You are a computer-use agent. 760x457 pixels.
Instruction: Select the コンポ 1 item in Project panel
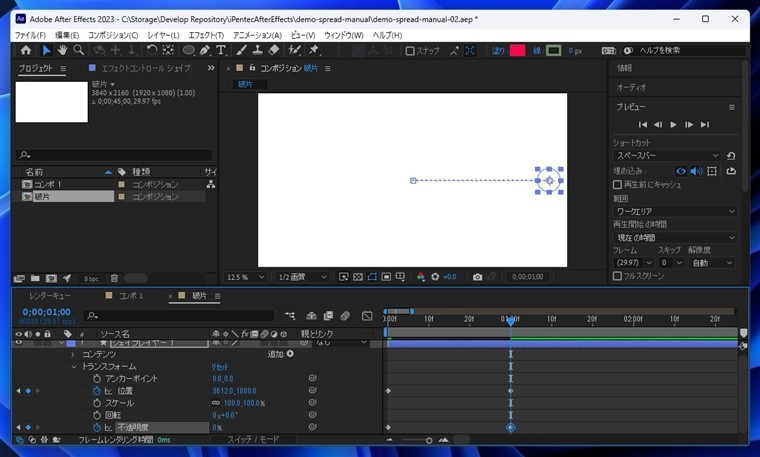pos(47,184)
